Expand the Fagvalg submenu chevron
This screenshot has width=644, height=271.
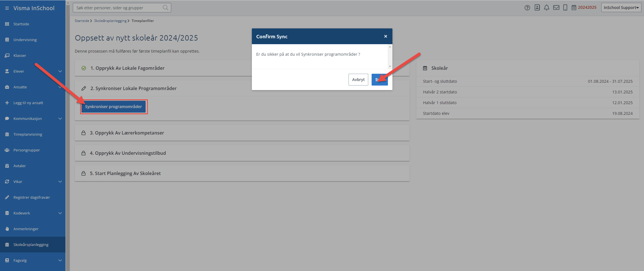point(60,260)
